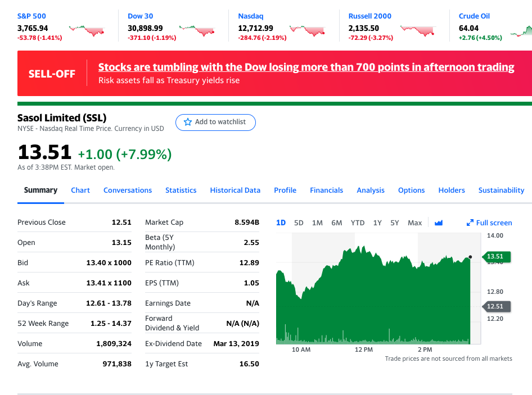This screenshot has height=395, width=532.
Task: Select the blue area-chart style icon
Action: [438, 223]
